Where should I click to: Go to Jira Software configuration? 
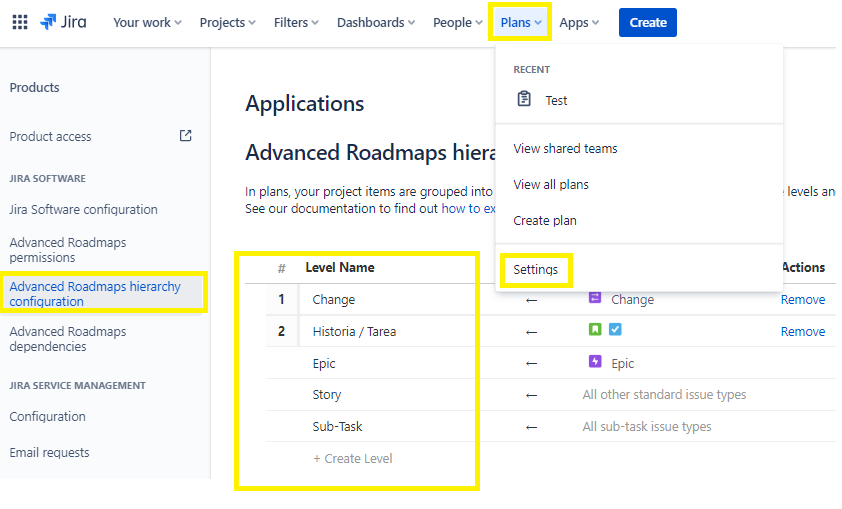click(83, 209)
